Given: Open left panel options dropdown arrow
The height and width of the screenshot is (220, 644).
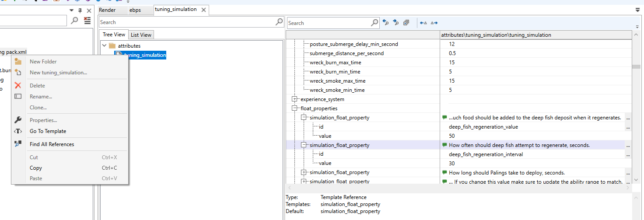Looking at the screenshot, I should 71,10.
